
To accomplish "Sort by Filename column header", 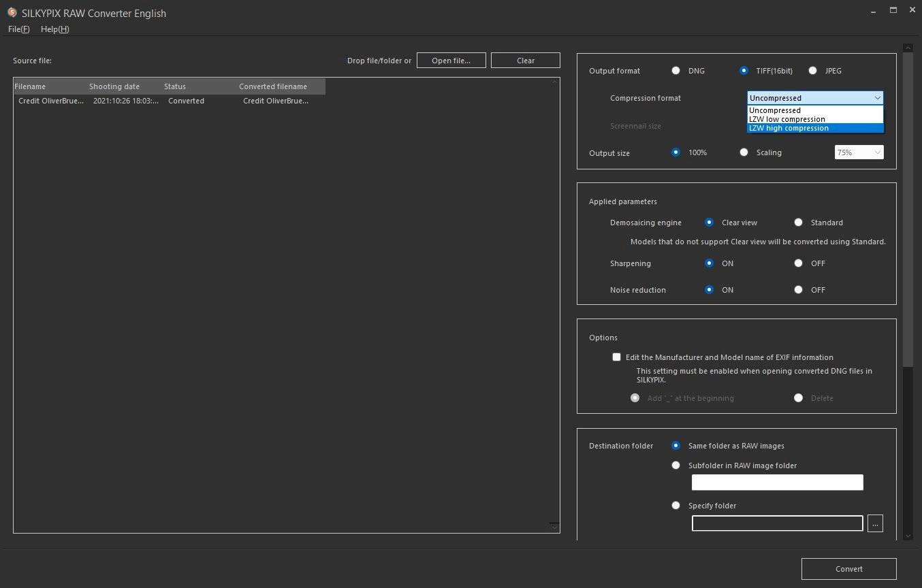I will 50,86.
